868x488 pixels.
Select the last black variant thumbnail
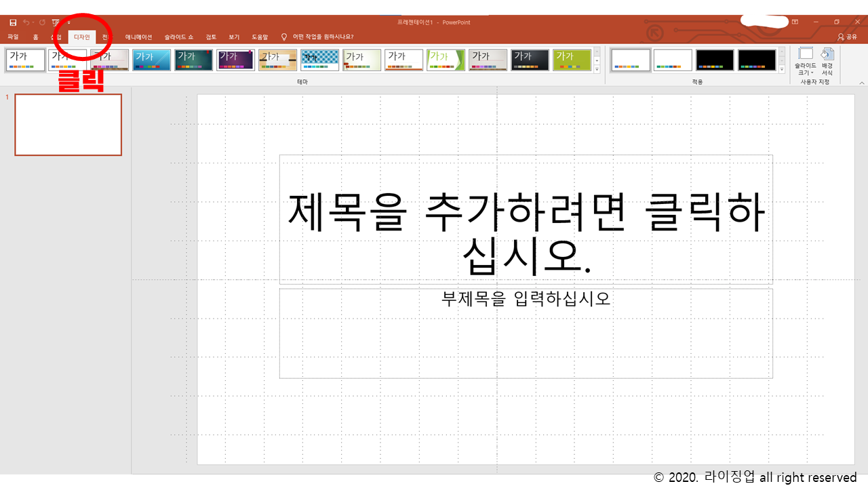pyautogui.click(x=757, y=60)
